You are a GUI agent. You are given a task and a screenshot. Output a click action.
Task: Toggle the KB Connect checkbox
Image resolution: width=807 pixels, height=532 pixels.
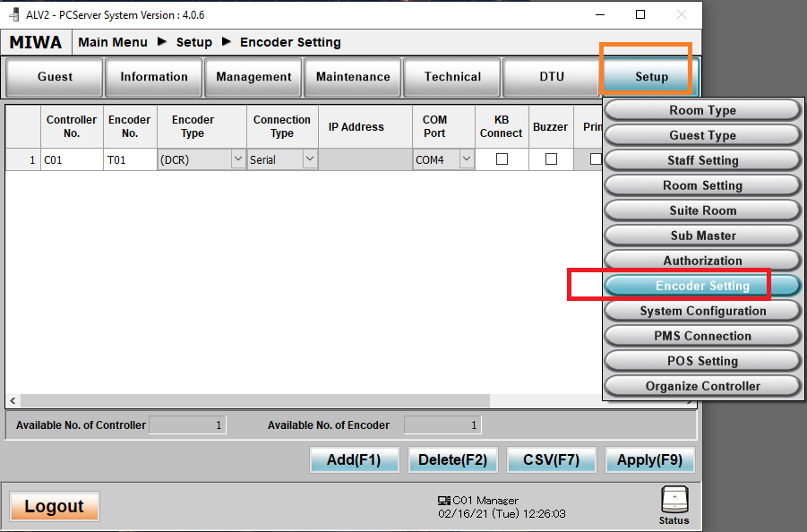(502, 159)
